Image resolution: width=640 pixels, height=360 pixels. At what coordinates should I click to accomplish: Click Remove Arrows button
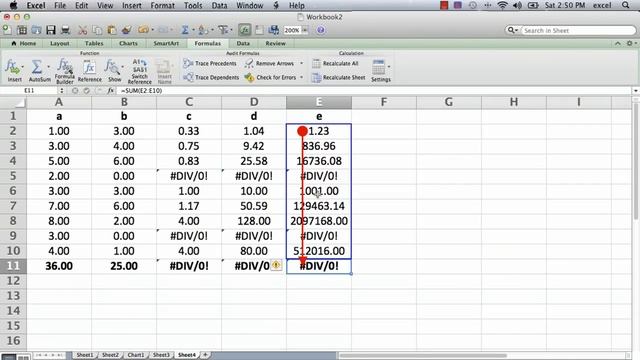click(269, 63)
